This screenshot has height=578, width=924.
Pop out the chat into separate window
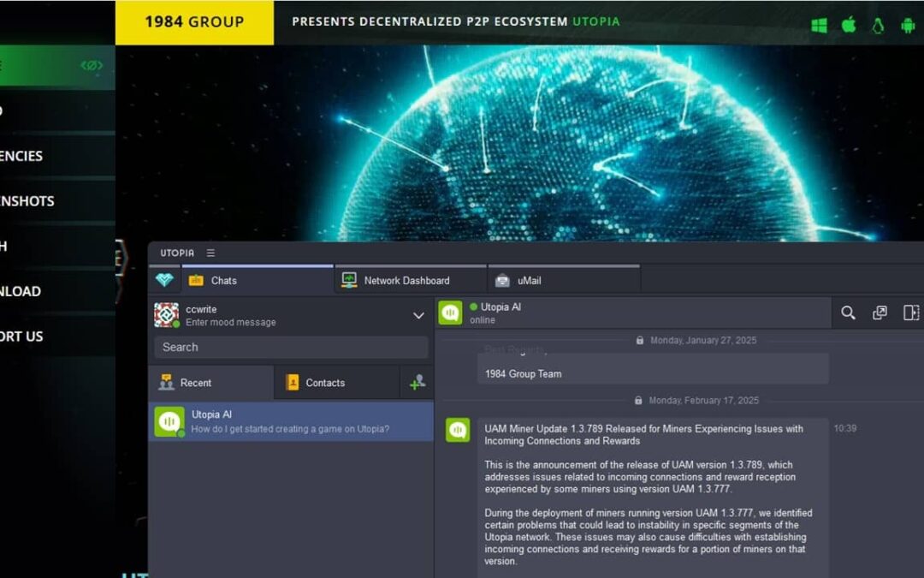tap(880, 313)
